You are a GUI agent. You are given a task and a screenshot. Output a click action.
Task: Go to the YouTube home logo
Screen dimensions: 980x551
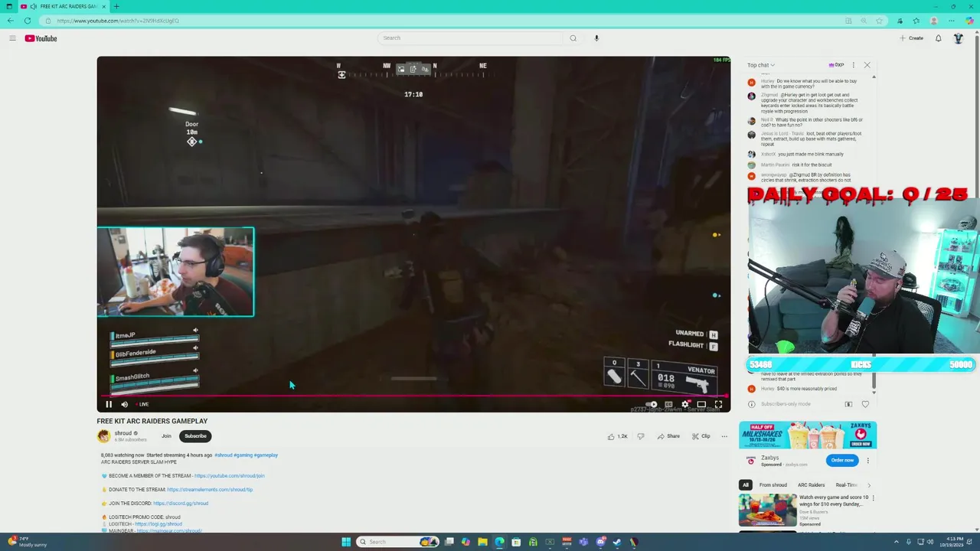[x=41, y=38]
